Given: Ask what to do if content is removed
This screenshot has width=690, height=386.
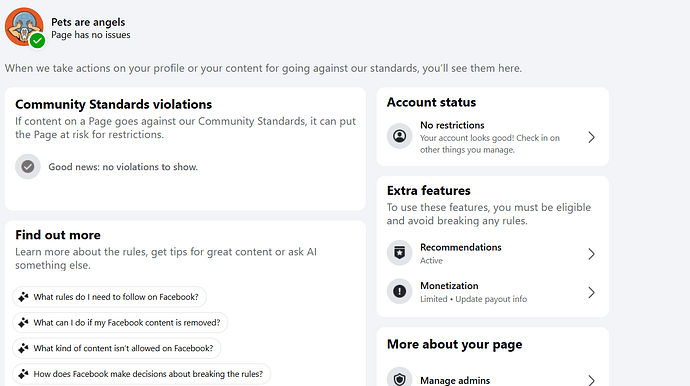Looking at the screenshot, I should tap(120, 323).
